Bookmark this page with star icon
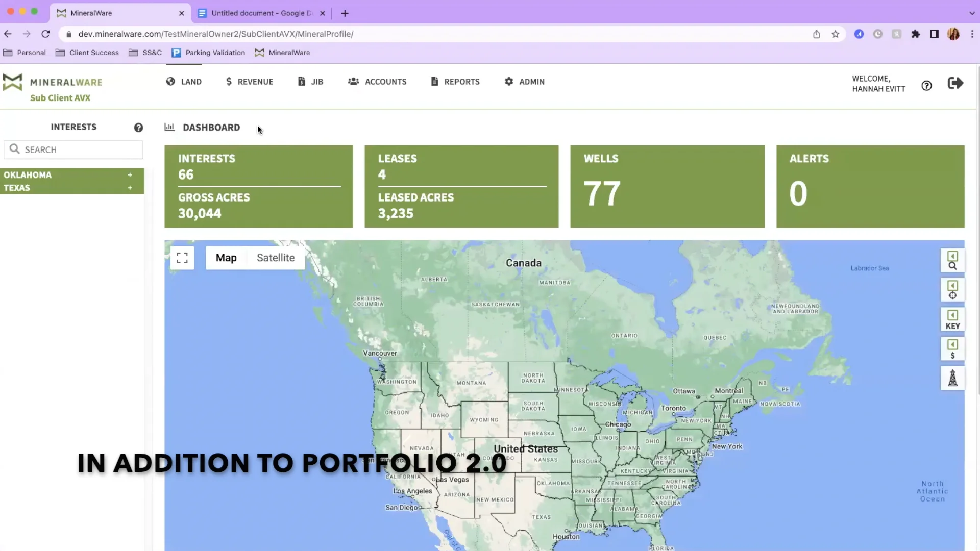 (836, 34)
